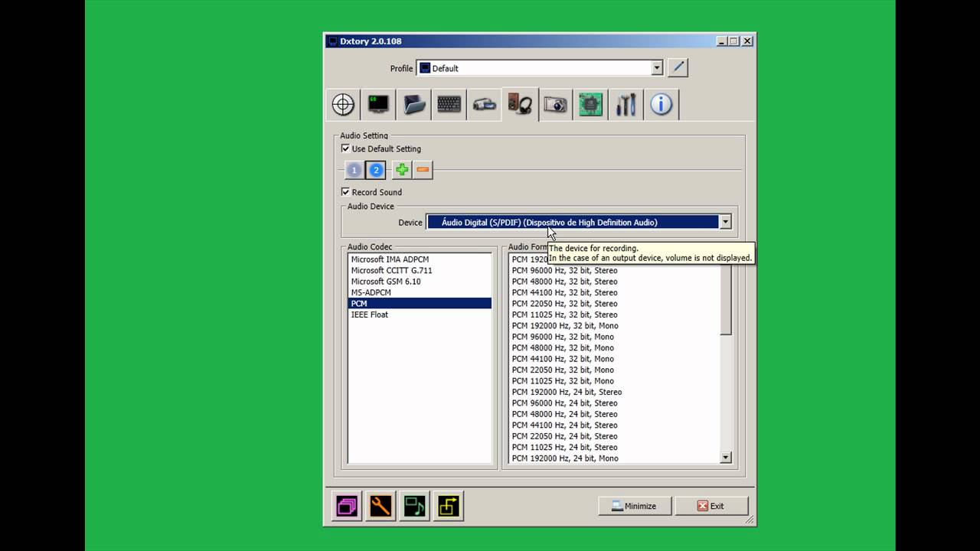The image size is (980, 551).
Task: Open the camcorder movie settings tab
Action: click(485, 104)
